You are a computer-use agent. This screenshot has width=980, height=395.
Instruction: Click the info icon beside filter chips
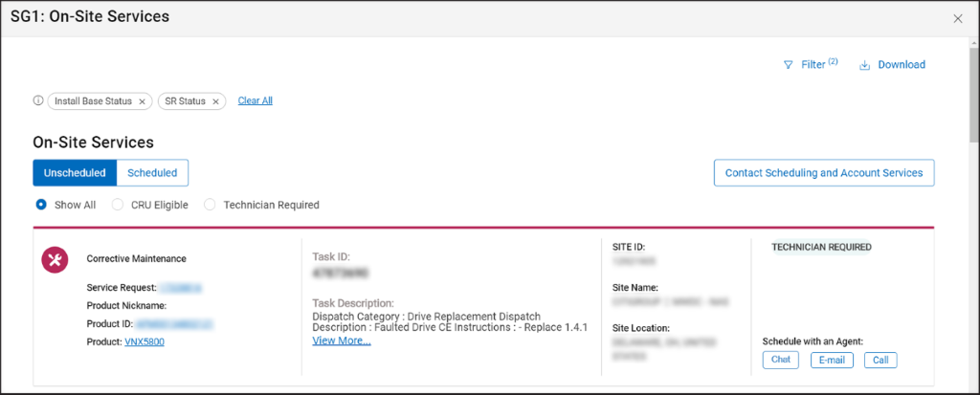39,100
